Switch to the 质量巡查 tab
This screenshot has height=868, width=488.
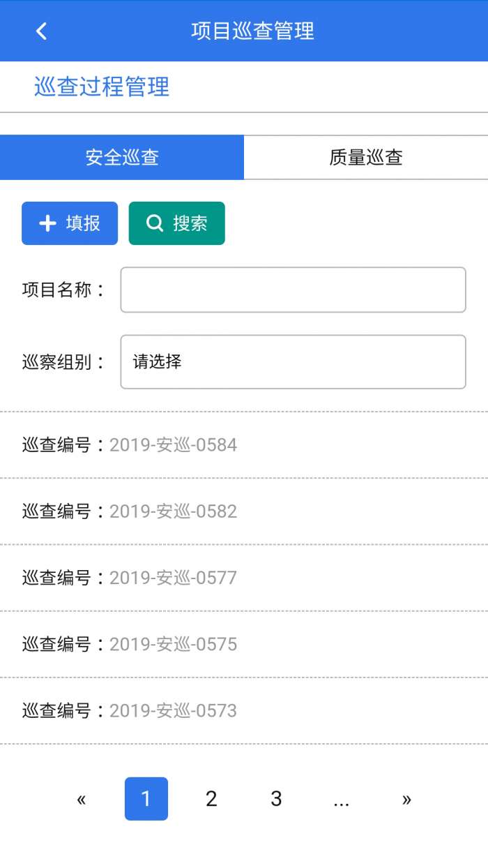(x=366, y=157)
